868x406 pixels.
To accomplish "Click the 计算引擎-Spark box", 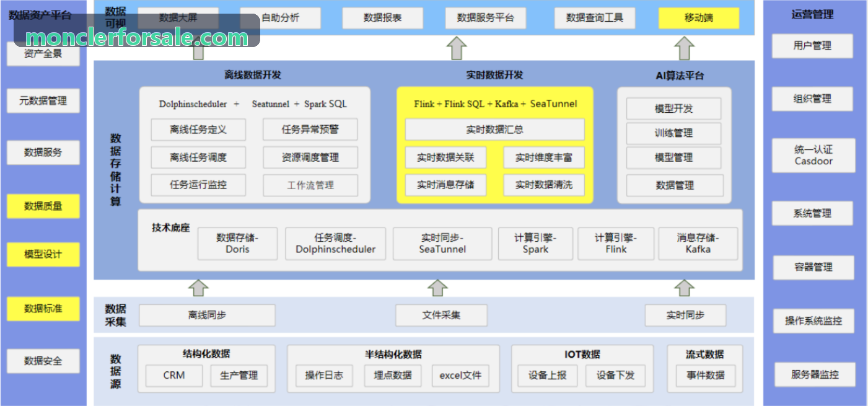I will click(x=535, y=244).
